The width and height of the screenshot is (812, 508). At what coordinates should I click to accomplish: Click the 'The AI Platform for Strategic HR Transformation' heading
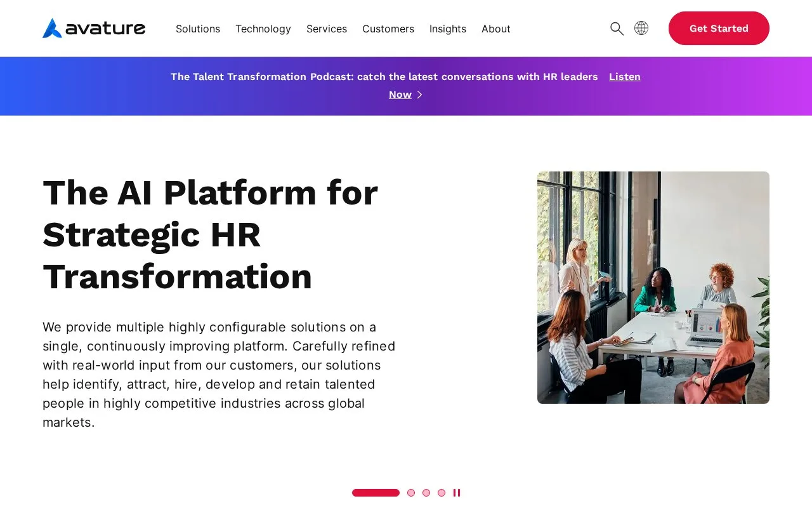(x=211, y=234)
